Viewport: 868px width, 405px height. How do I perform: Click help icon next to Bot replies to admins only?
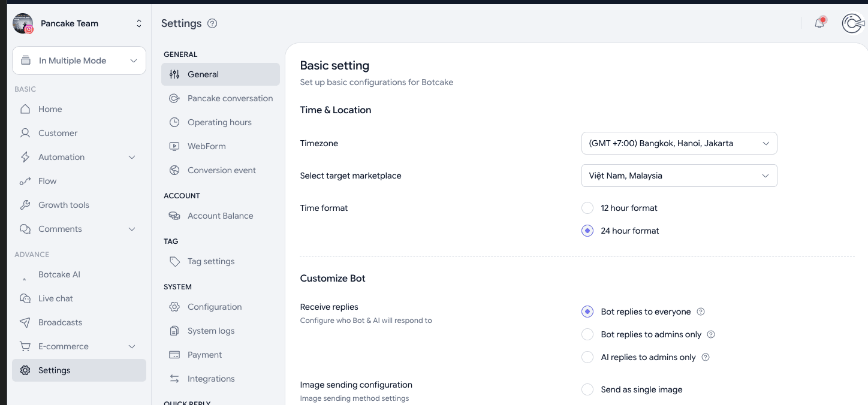(x=711, y=334)
